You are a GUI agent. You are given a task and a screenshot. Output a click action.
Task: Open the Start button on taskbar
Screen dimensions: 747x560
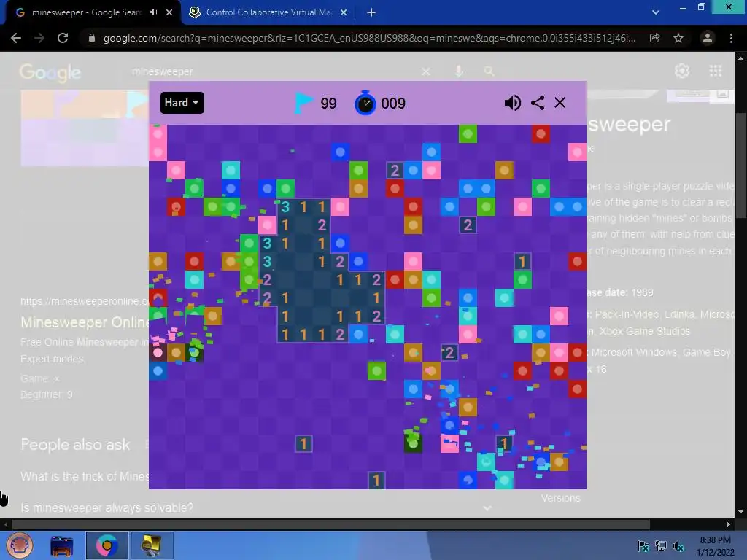20,545
